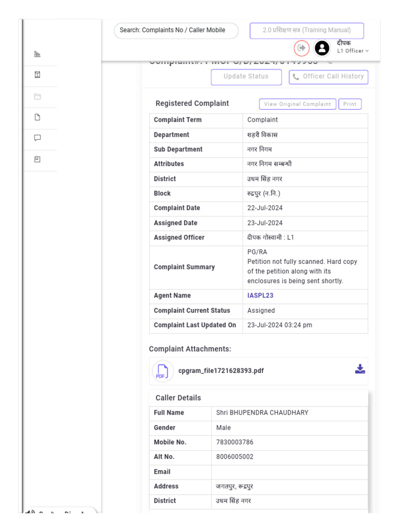Image resolution: width=399 pixels, height=532 pixels.
Task: Open the notebook sidebar icon
Action: (x=37, y=159)
